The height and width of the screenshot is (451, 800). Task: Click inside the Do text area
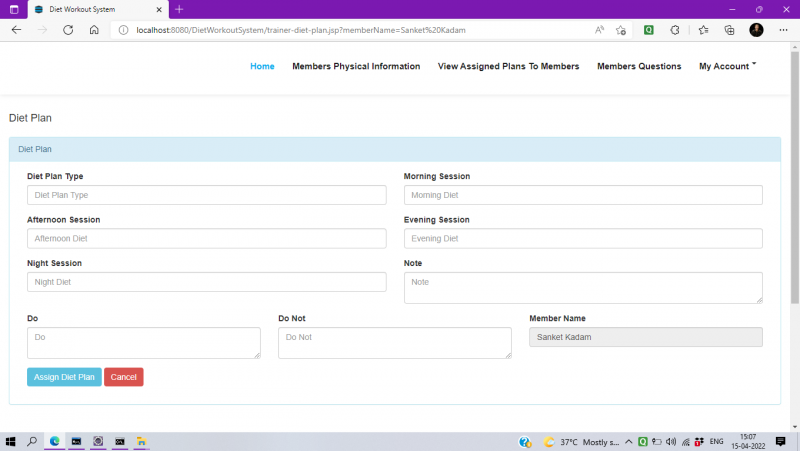pos(144,343)
